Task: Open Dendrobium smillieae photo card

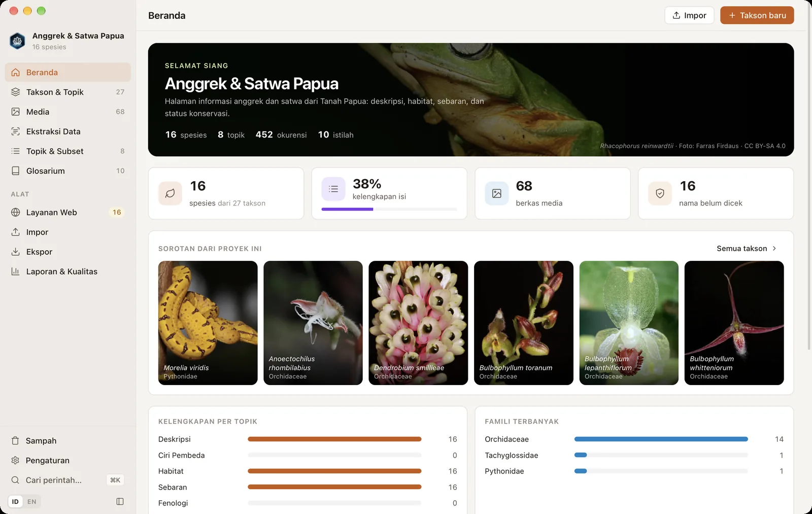Action: (x=418, y=323)
